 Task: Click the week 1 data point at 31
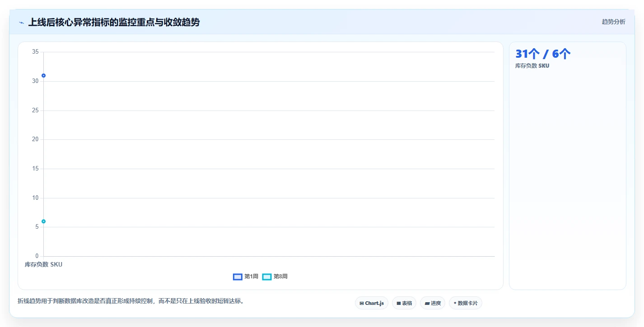[44, 75]
